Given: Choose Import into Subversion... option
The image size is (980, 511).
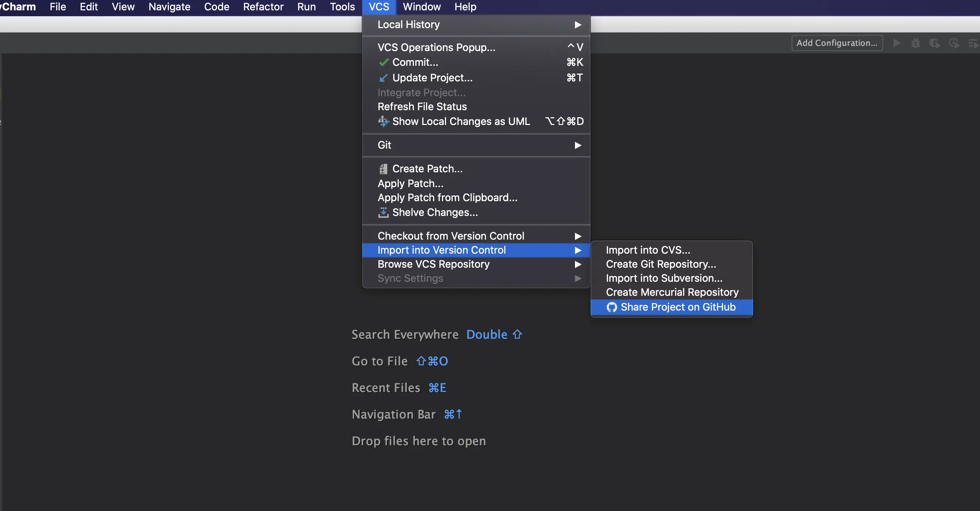Looking at the screenshot, I should 664,278.
